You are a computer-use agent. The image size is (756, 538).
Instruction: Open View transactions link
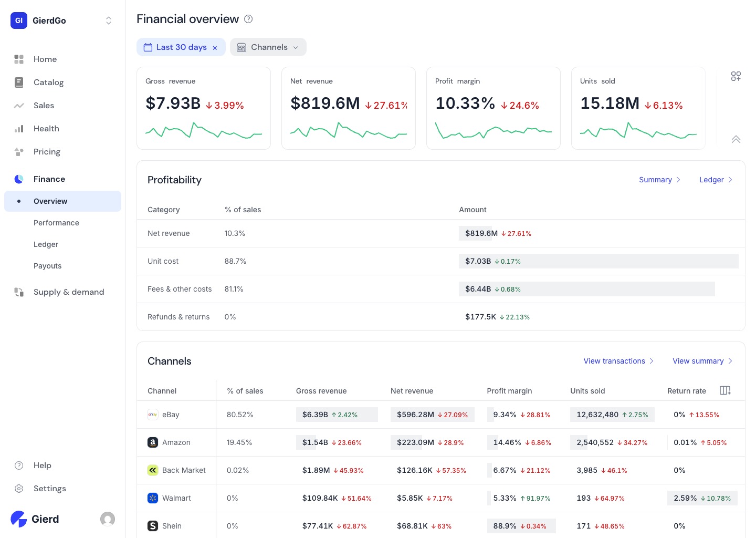click(x=618, y=361)
